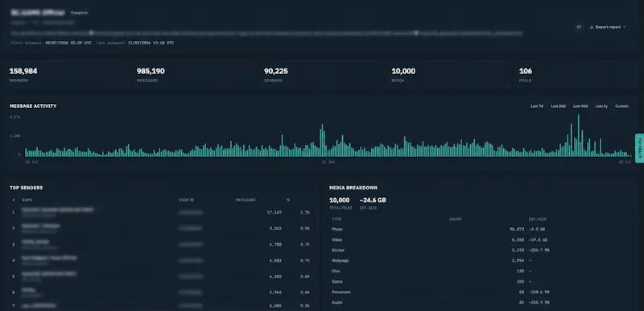Click the Est. Size column header
Screen dimensions: 644x311
click(x=538, y=219)
